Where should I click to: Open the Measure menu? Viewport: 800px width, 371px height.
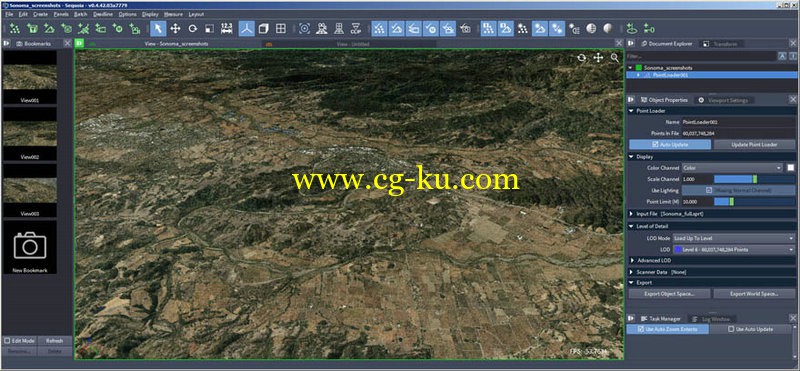click(173, 14)
